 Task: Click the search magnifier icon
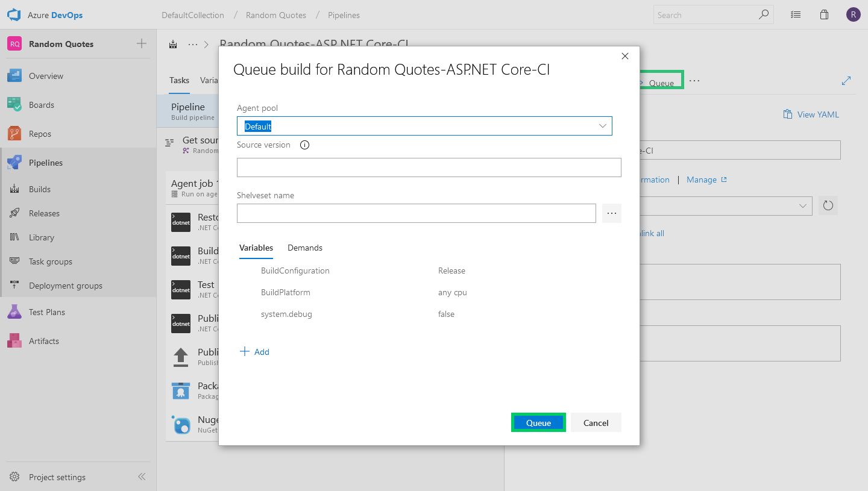[764, 14]
